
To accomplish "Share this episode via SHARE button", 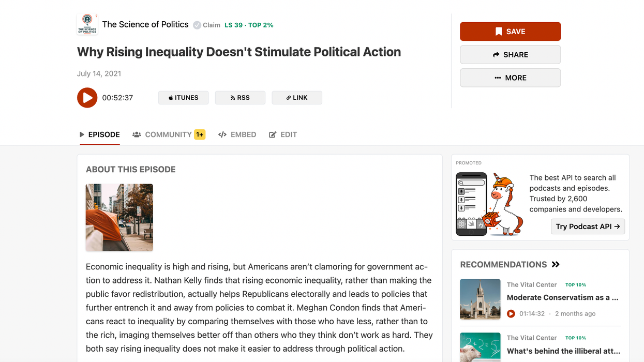I will [x=510, y=55].
